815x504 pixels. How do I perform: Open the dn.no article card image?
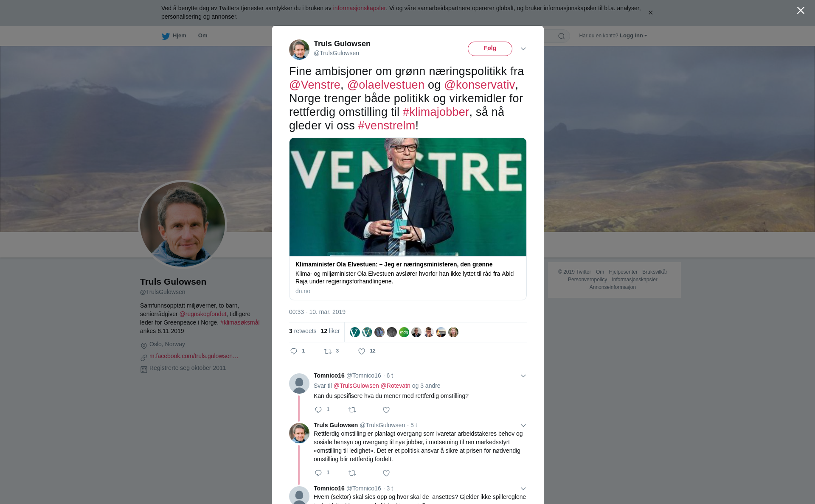[408, 197]
